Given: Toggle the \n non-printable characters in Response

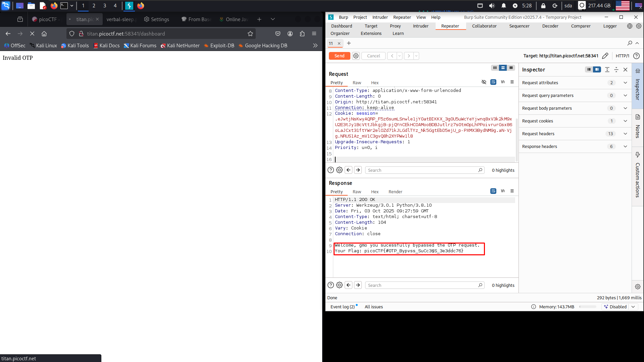Looking at the screenshot, I should (502, 191).
